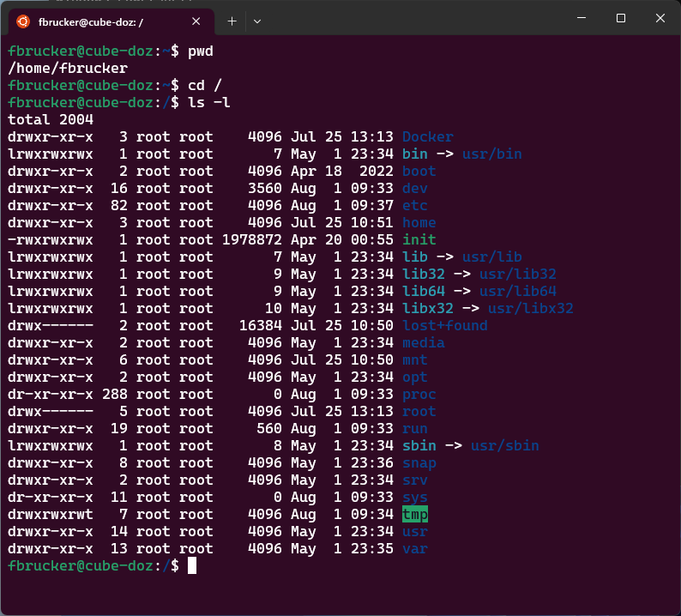Click the sbin symlink name
The height and width of the screenshot is (616, 681).
click(x=419, y=446)
